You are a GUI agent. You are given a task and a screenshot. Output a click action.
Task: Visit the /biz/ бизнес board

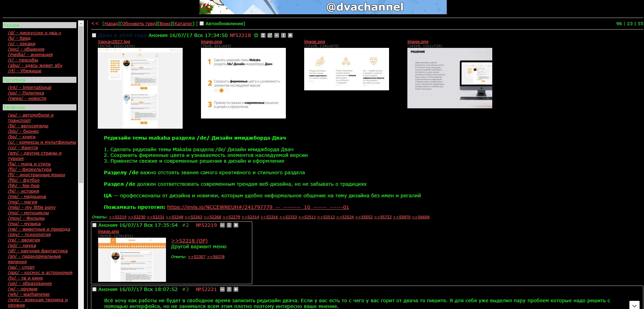coord(23,131)
